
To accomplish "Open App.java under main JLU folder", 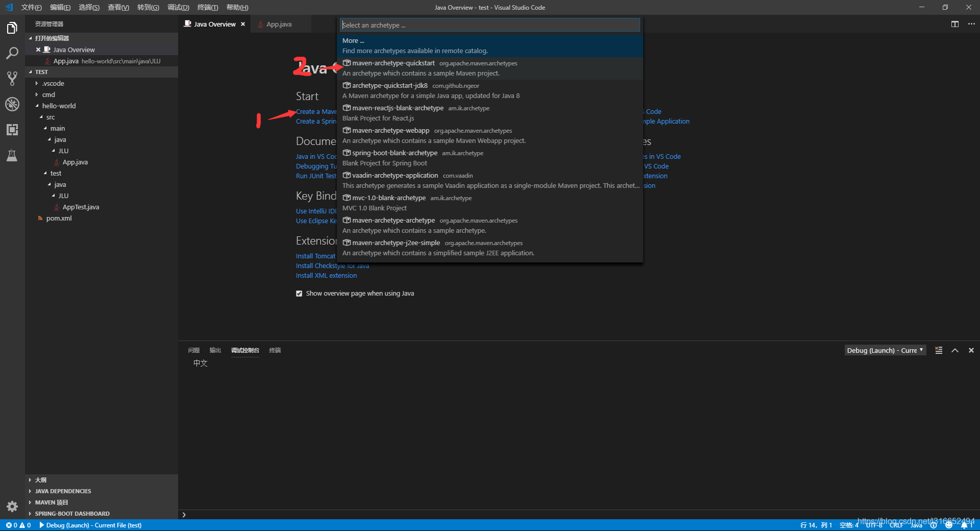I will 75,162.
